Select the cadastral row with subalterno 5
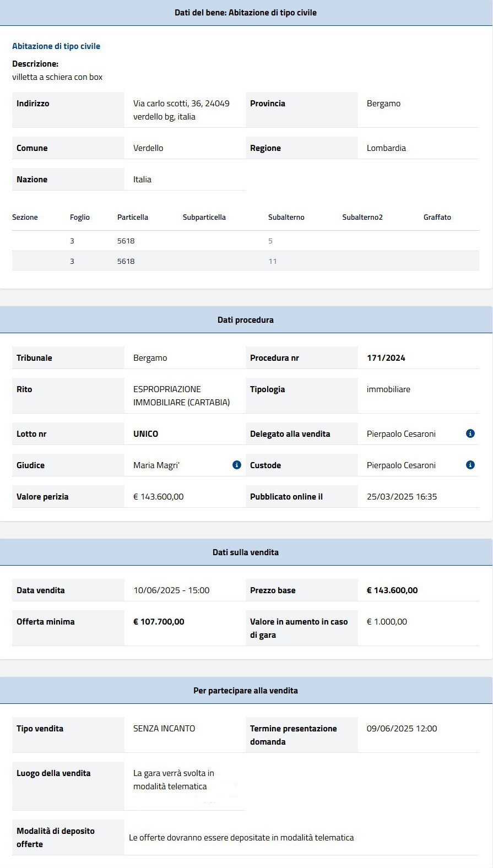Screen dimensions: 493x868 (x=246, y=241)
